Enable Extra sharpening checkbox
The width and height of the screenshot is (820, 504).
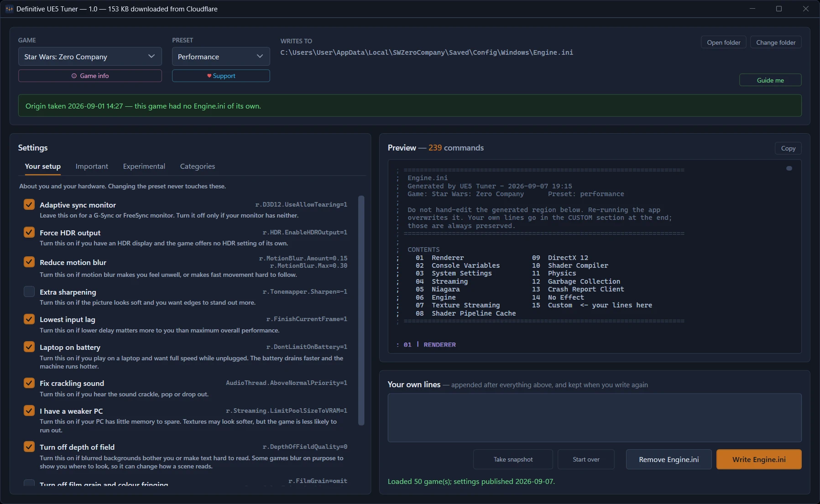[x=29, y=291]
